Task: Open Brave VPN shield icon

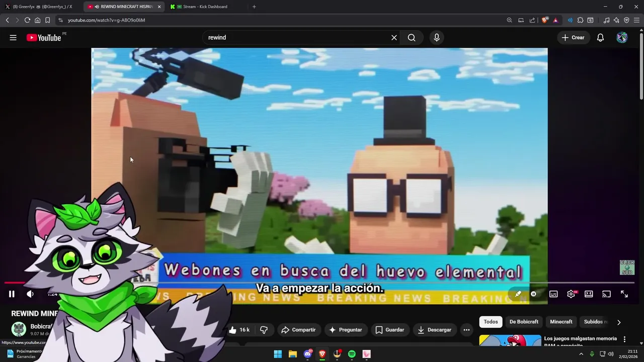Action: 626,20
